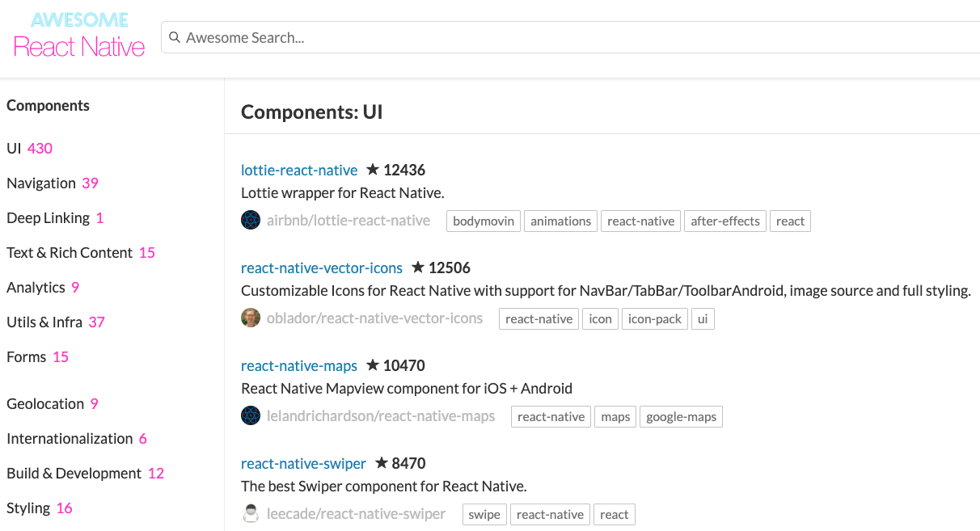
Task: Click react tag on lottie row
Action: [791, 221]
